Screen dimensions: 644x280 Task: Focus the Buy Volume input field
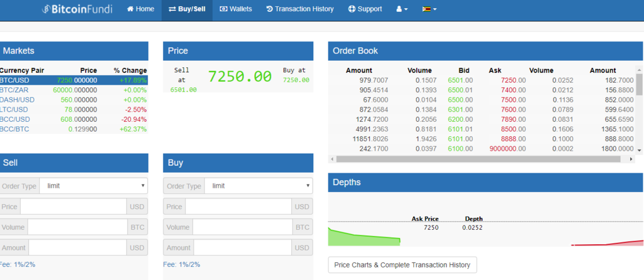pyautogui.click(x=242, y=227)
